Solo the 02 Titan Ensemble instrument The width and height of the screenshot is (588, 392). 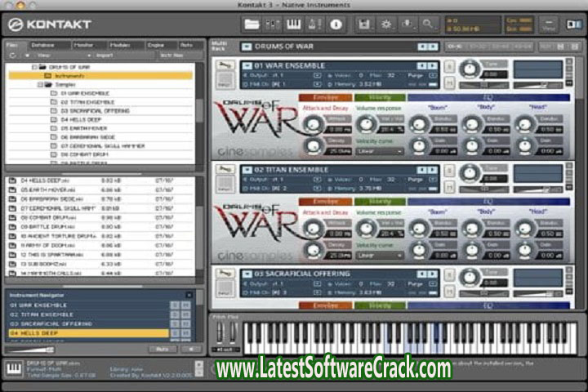(x=450, y=171)
